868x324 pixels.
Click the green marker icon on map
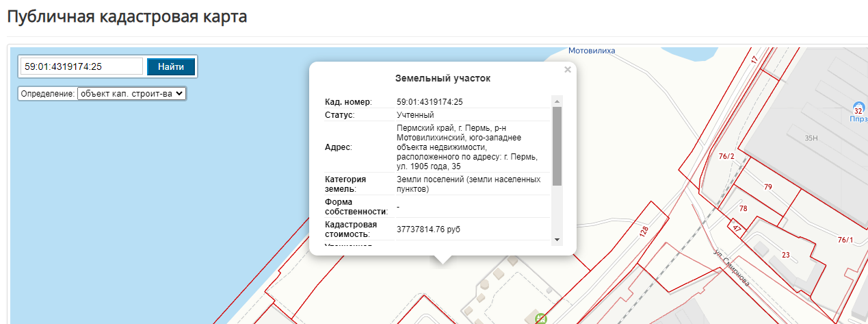(540, 319)
